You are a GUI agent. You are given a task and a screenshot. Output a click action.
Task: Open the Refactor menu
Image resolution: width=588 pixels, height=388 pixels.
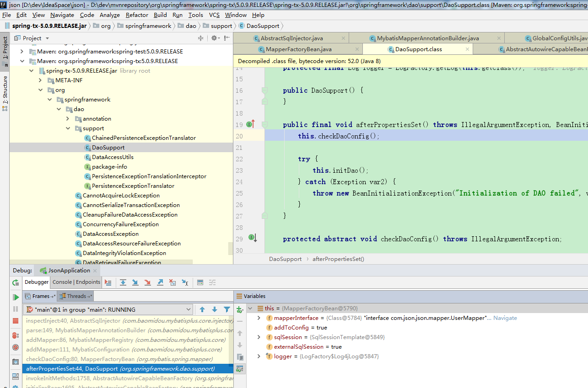tap(137, 15)
